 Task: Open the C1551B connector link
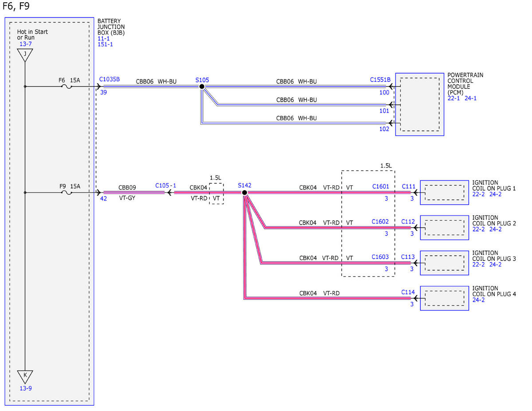(x=380, y=80)
